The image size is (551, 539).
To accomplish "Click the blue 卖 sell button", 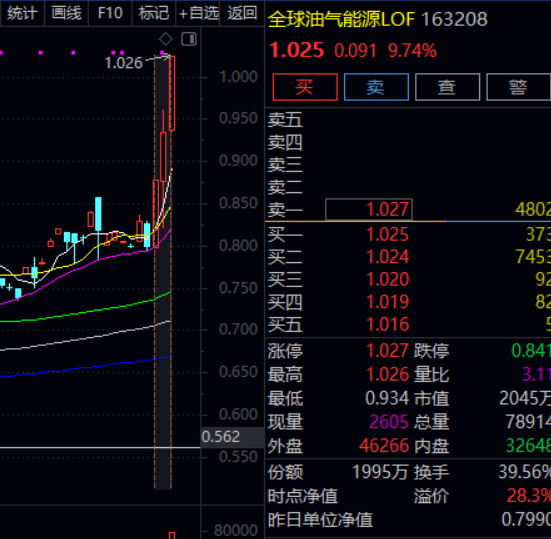I will pos(376,87).
